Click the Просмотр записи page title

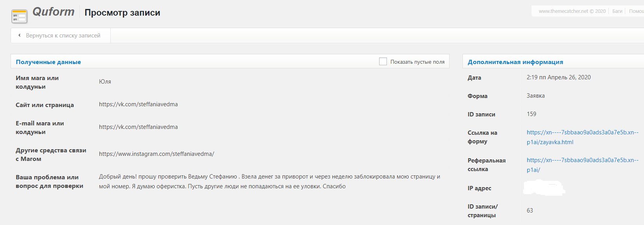click(122, 12)
